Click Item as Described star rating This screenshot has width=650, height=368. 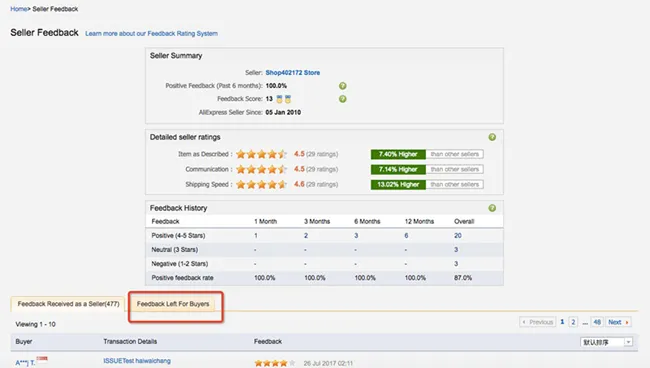tap(261, 154)
